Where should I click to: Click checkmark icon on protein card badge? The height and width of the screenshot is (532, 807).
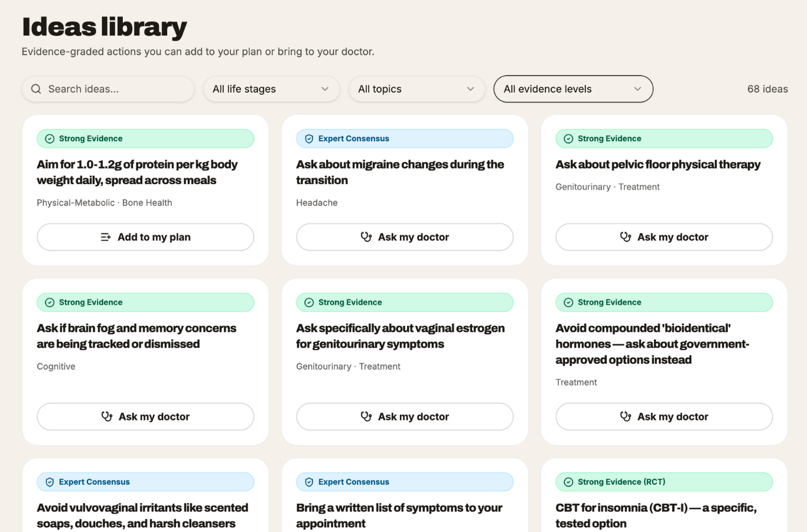pyautogui.click(x=50, y=139)
